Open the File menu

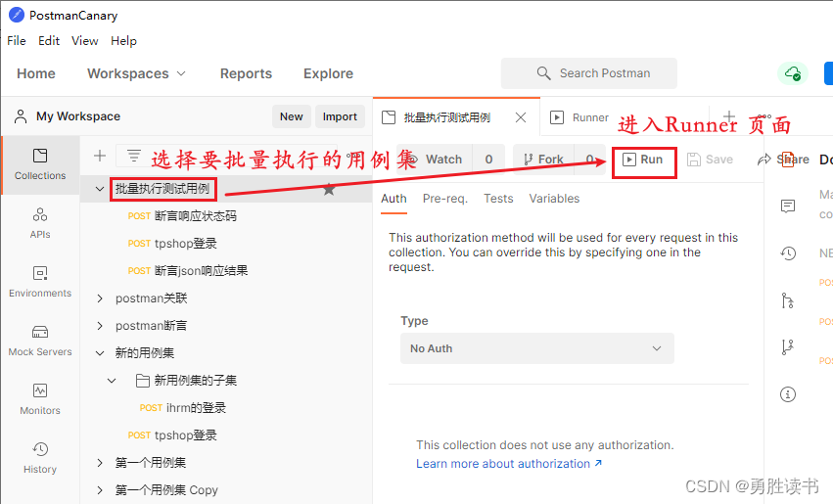17,41
